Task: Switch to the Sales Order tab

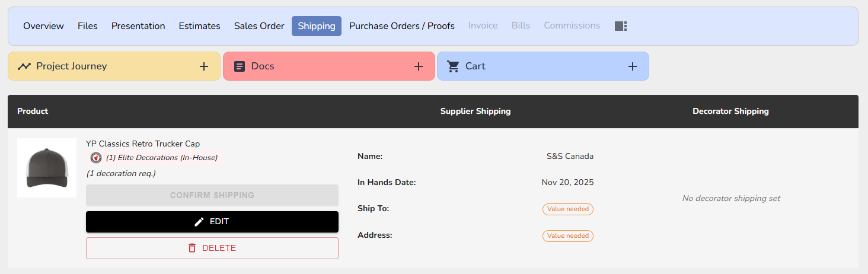Action: pyautogui.click(x=259, y=26)
